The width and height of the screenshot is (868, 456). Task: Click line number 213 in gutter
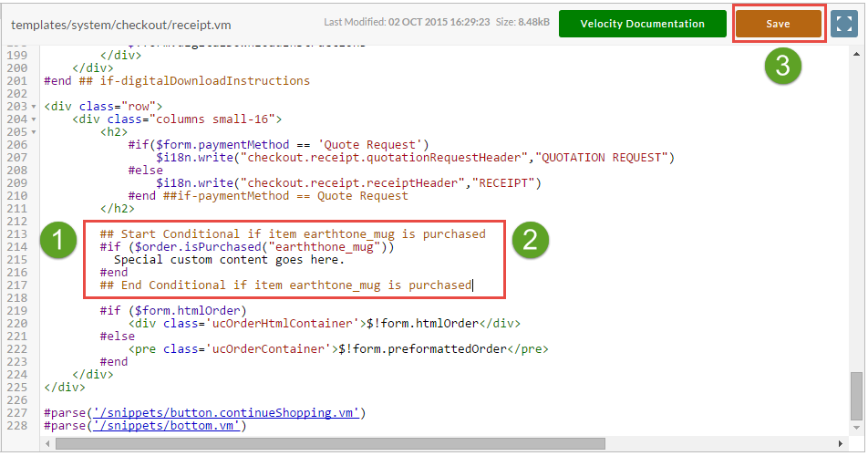pyautogui.click(x=16, y=234)
